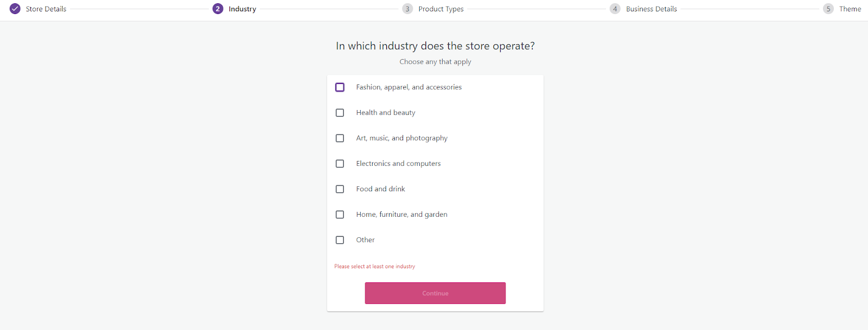Select the Industry step label
Viewport: 868px width, 330px height.
(242, 9)
